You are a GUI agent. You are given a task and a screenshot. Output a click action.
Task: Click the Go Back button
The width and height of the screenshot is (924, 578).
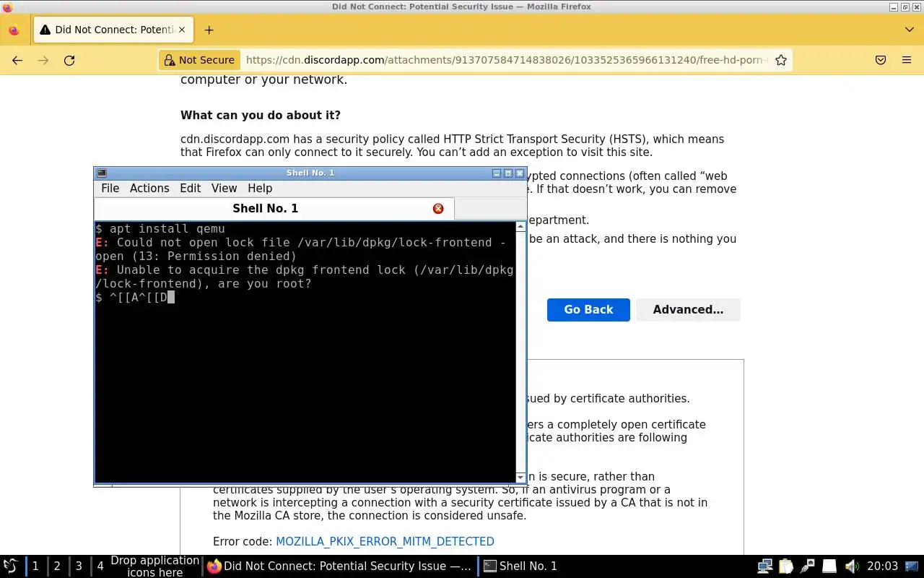[588, 309]
